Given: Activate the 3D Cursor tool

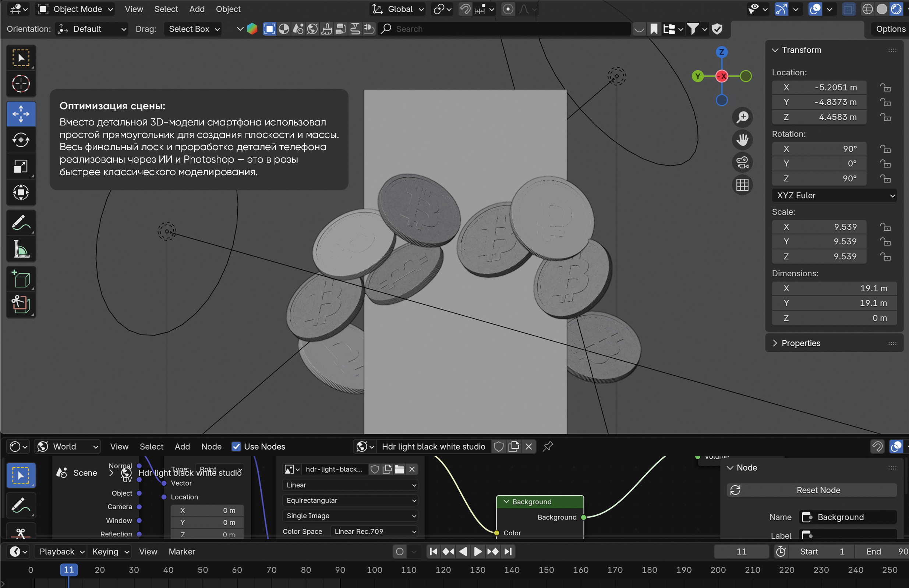Looking at the screenshot, I should click(21, 84).
